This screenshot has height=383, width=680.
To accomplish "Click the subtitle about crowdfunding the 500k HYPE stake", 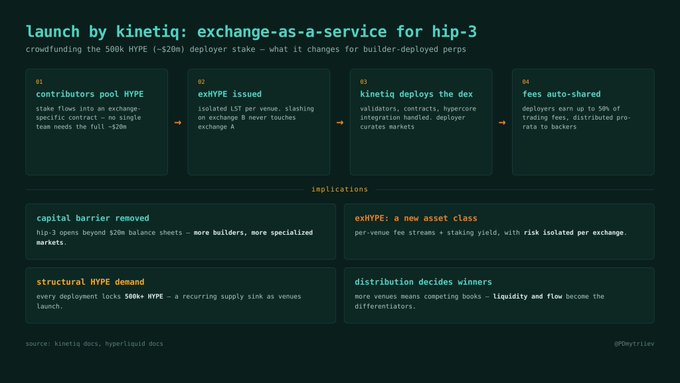I will (x=246, y=49).
